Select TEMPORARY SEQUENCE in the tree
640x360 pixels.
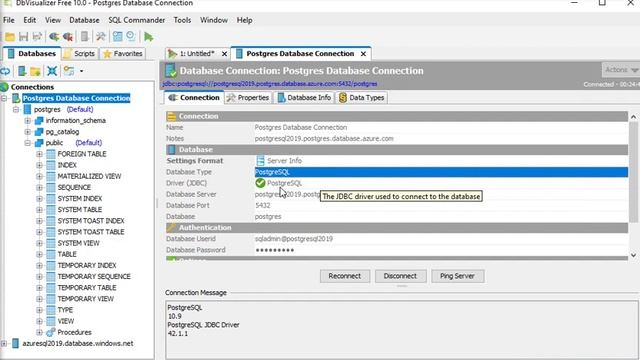point(94,276)
